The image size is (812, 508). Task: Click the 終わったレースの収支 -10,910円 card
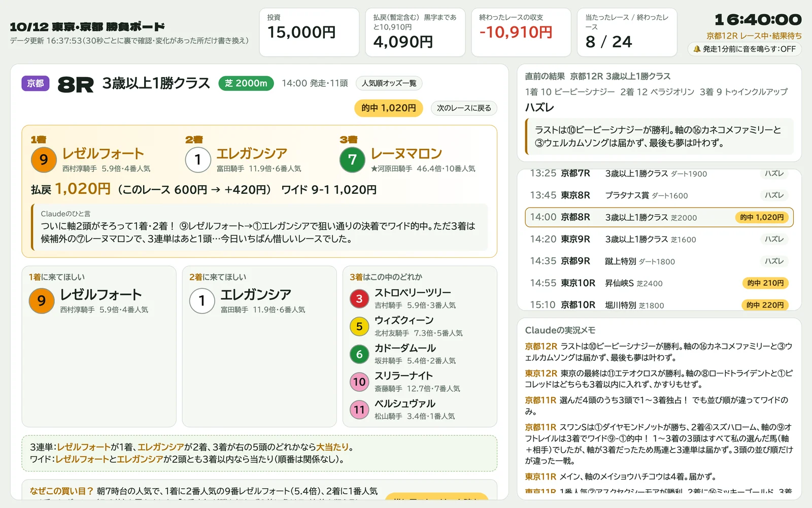(521, 32)
